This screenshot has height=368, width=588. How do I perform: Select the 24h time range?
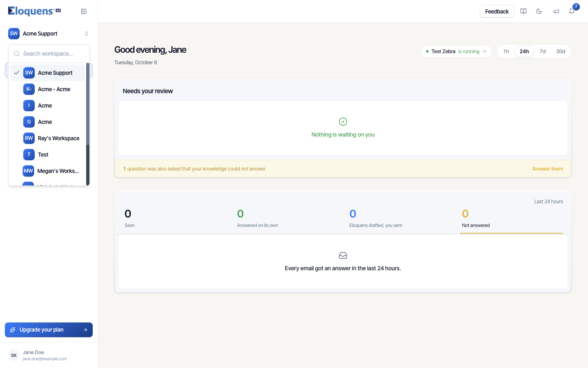(x=524, y=52)
